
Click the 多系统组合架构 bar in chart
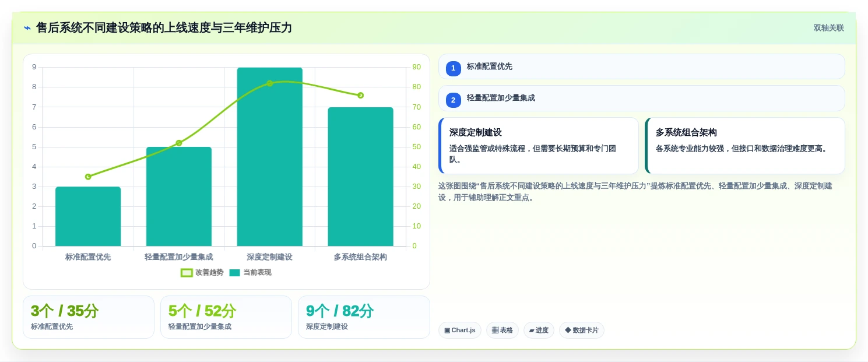point(361,177)
